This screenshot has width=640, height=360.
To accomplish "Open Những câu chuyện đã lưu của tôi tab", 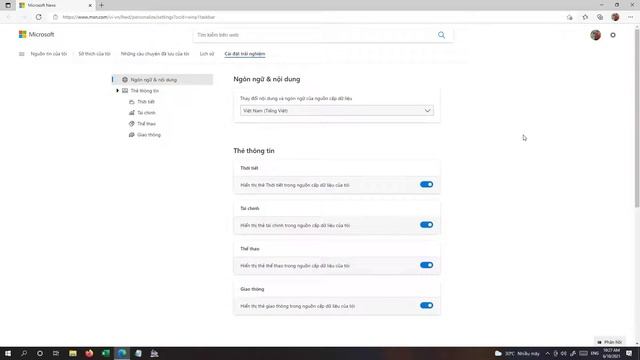I will tap(155, 54).
